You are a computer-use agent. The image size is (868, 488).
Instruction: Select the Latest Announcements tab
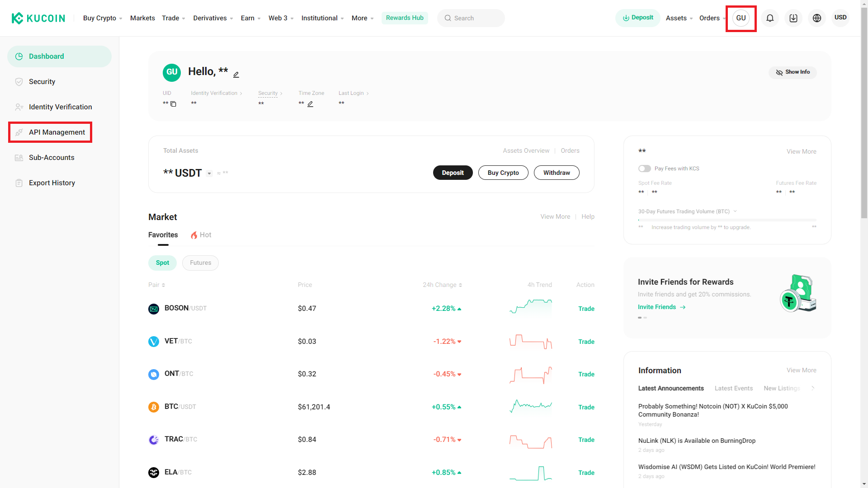coord(671,389)
